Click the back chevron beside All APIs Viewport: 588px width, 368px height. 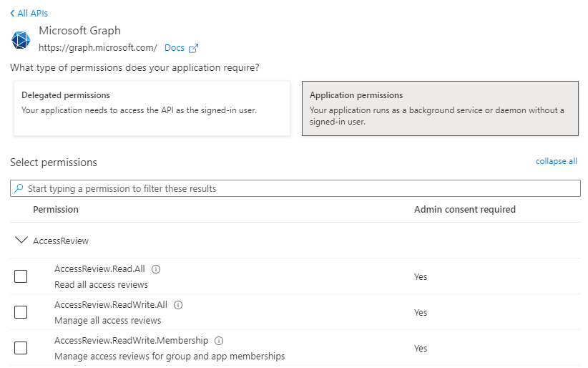(x=12, y=14)
